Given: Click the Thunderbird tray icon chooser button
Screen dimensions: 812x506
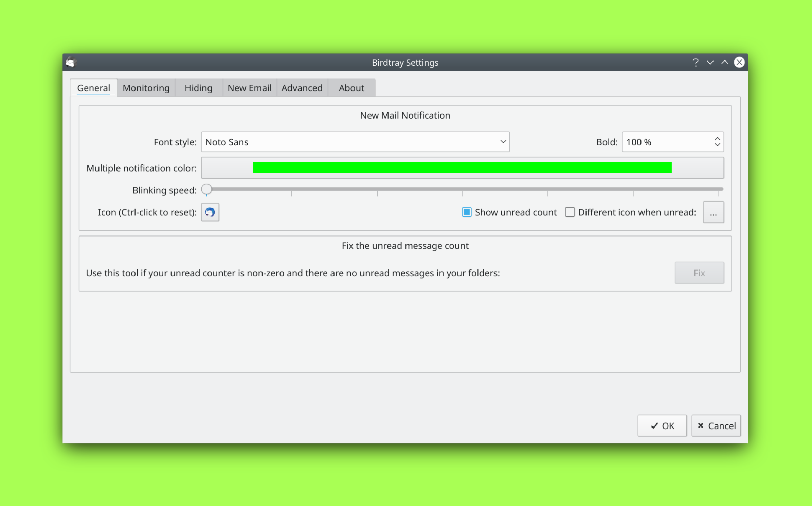Looking at the screenshot, I should (x=210, y=212).
